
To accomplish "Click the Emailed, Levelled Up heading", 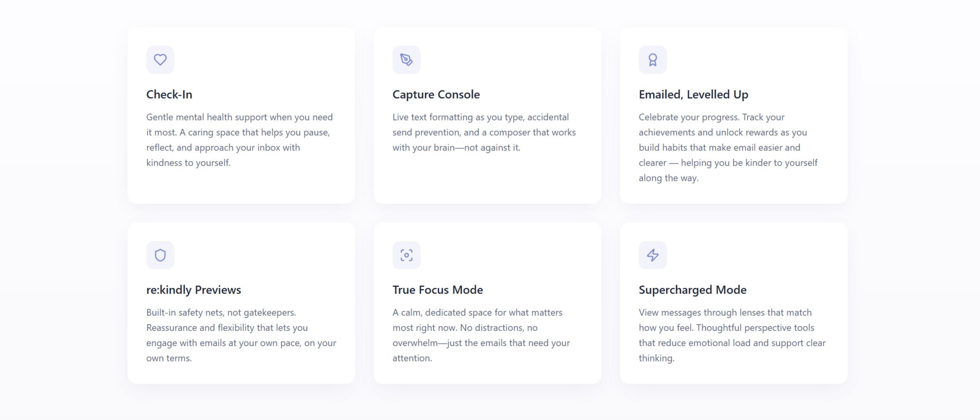I will point(693,94).
